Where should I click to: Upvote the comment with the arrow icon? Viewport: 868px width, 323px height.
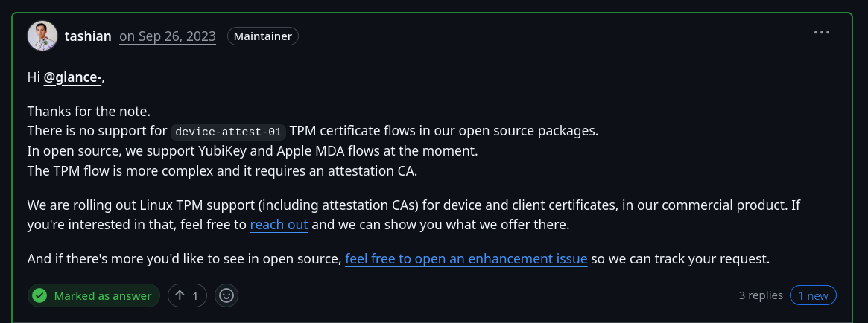(187, 295)
